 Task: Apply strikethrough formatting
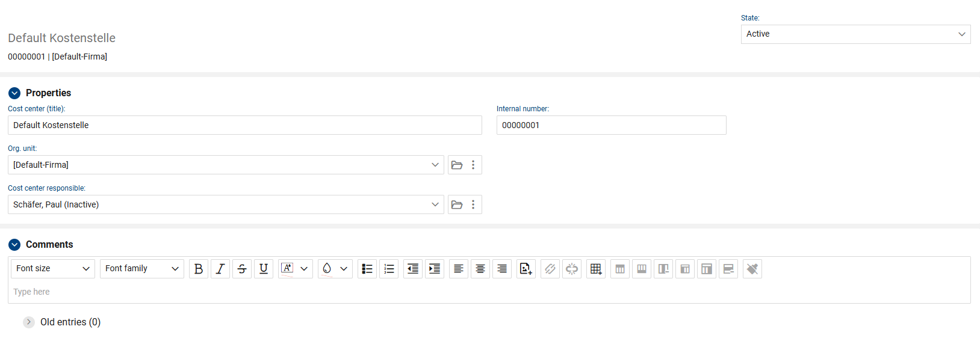tap(242, 269)
